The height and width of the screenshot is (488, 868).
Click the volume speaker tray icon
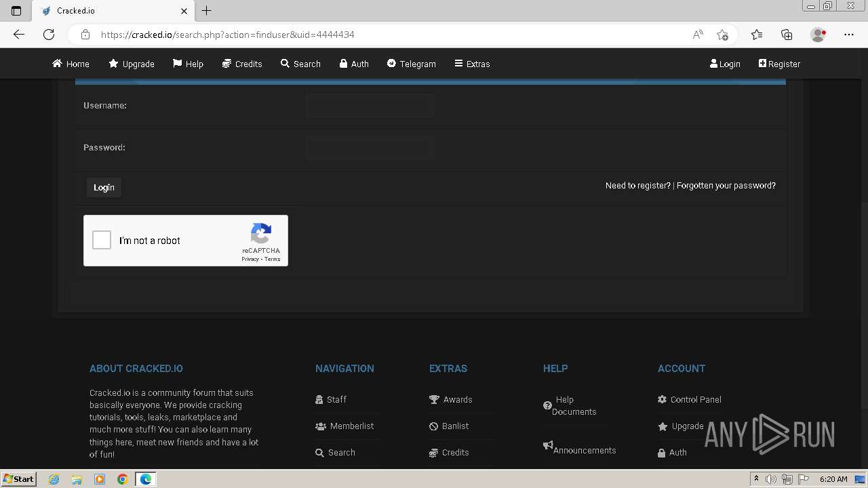pos(771,479)
